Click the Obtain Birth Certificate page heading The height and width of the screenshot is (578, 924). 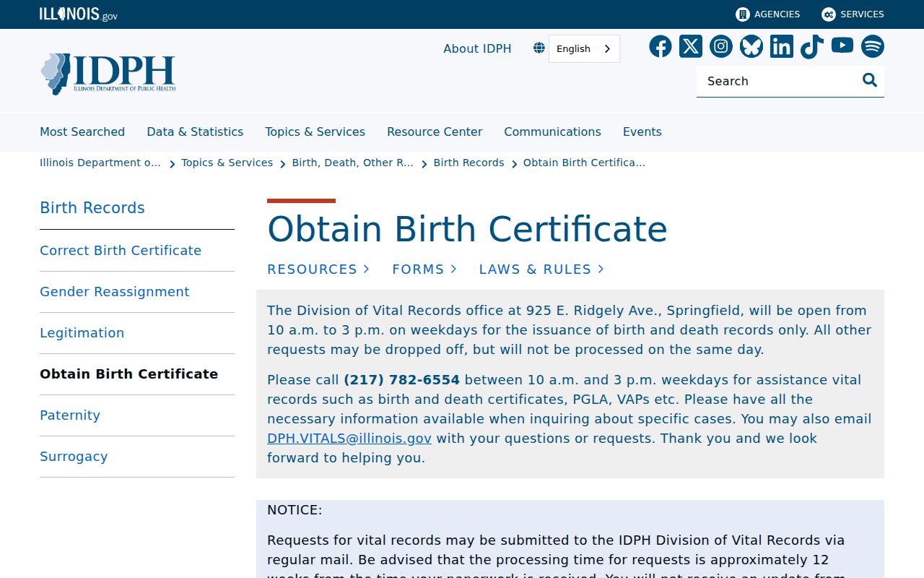pyautogui.click(x=467, y=229)
